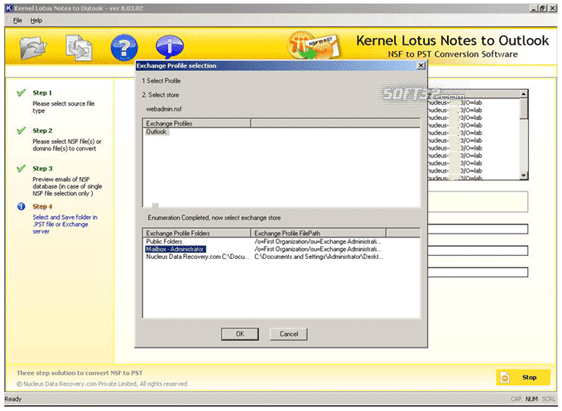Viewport: 562px width, 411px height.
Task: Minimize the Kernel Lotus Notes window
Action: tap(534, 8)
